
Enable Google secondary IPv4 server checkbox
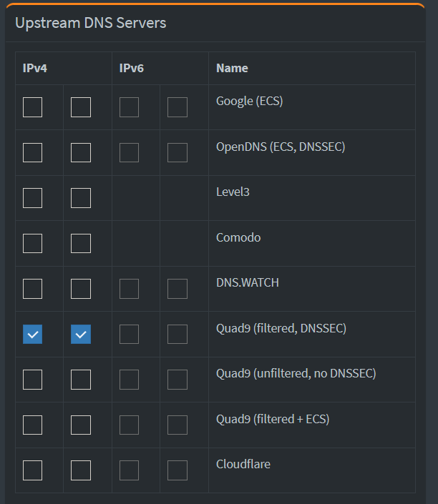[81, 107]
